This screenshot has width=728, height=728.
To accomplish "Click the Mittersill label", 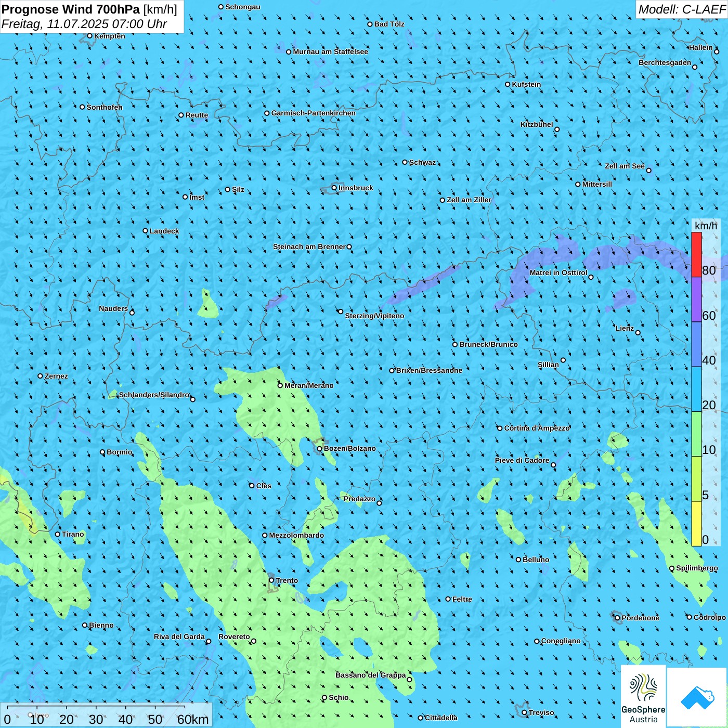I will [x=597, y=184].
